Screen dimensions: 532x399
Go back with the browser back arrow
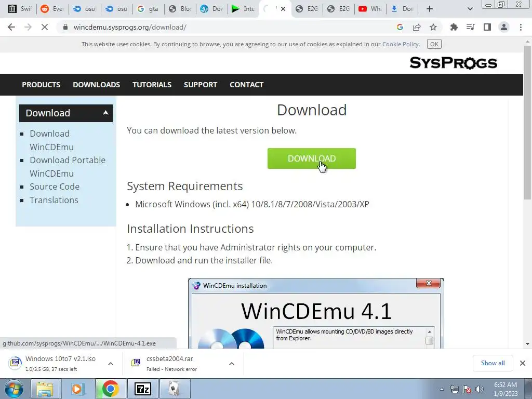11,27
